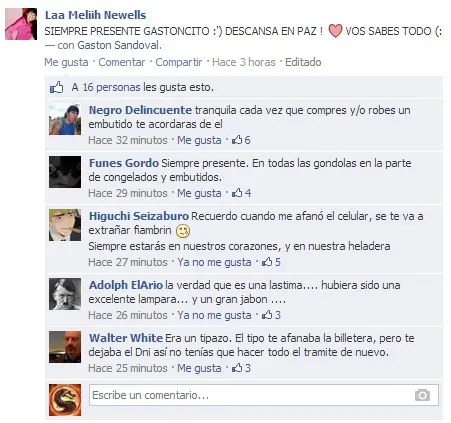Open likes count on Adolph ElArio comment
The width and height of the screenshot is (451, 423).
pyautogui.click(x=271, y=315)
